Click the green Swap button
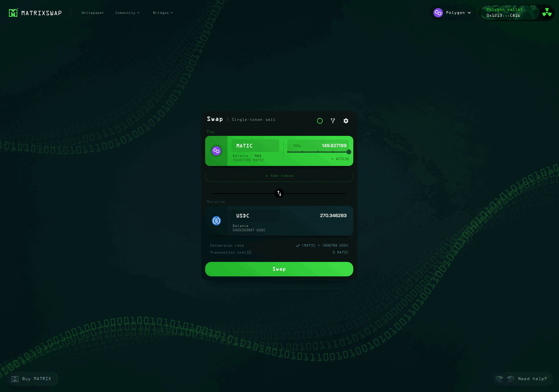This screenshot has height=392, width=559. coord(279,269)
